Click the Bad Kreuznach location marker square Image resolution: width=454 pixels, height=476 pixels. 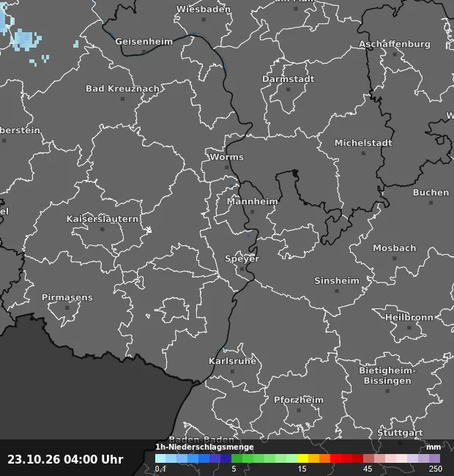click(x=122, y=99)
